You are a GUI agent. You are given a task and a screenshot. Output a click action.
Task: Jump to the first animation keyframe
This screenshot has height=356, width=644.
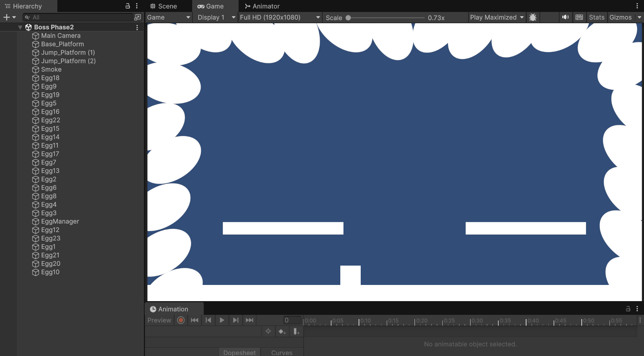pyautogui.click(x=194, y=320)
